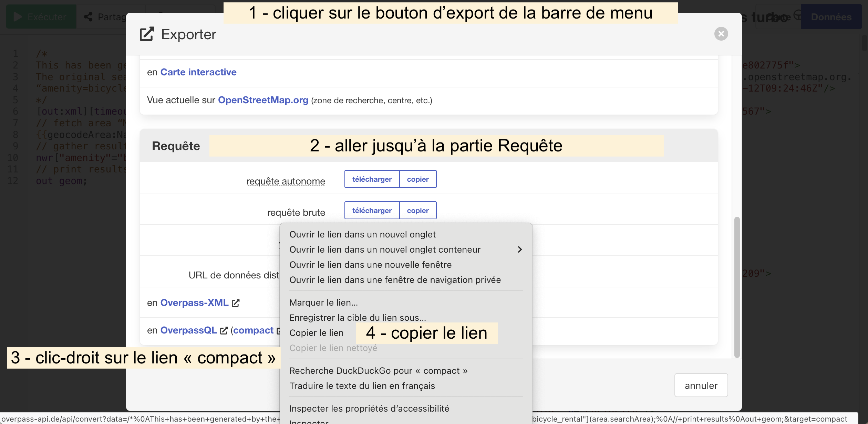868x424 pixels.
Task: Click the requête brute label
Action: click(296, 212)
